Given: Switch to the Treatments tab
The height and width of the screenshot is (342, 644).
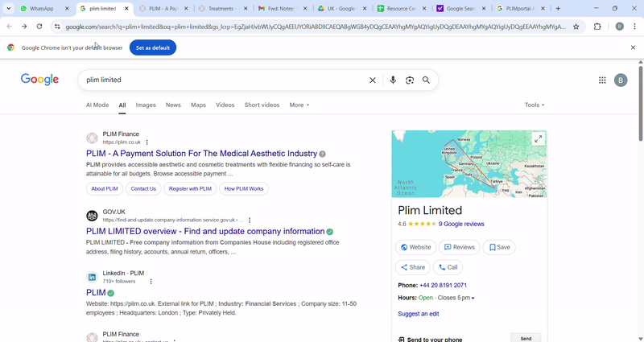Looking at the screenshot, I should (222, 8).
